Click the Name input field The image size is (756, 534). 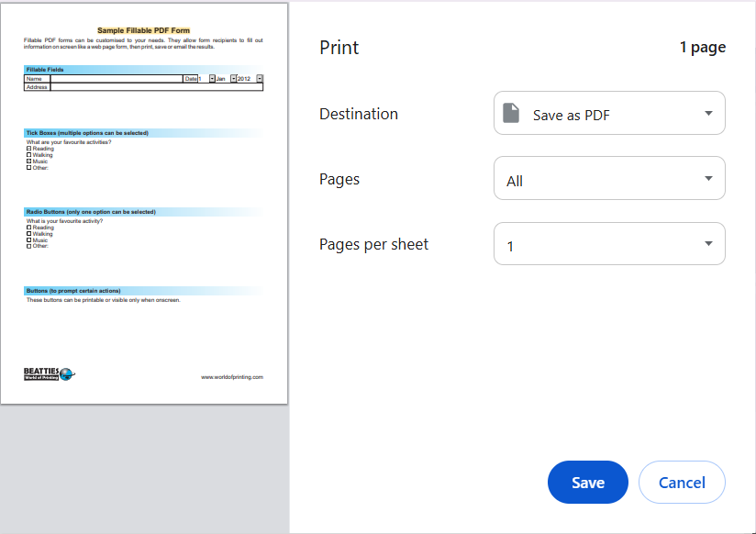coord(119,79)
